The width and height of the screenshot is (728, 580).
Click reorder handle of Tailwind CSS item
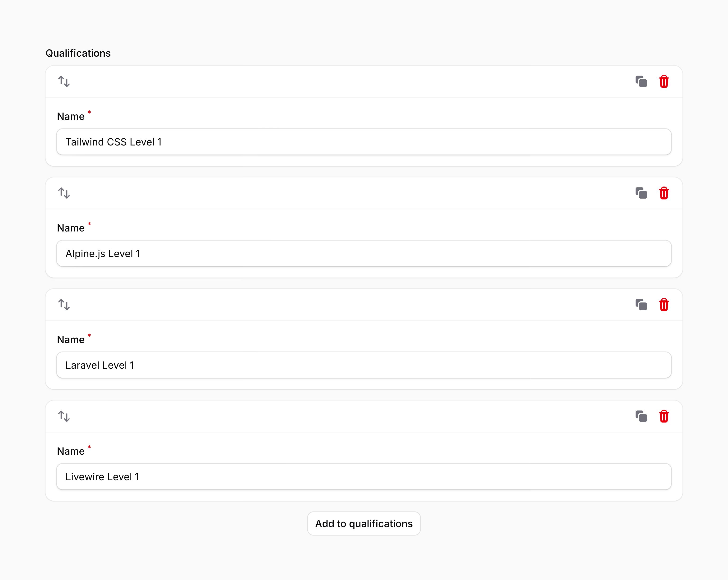[64, 82]
